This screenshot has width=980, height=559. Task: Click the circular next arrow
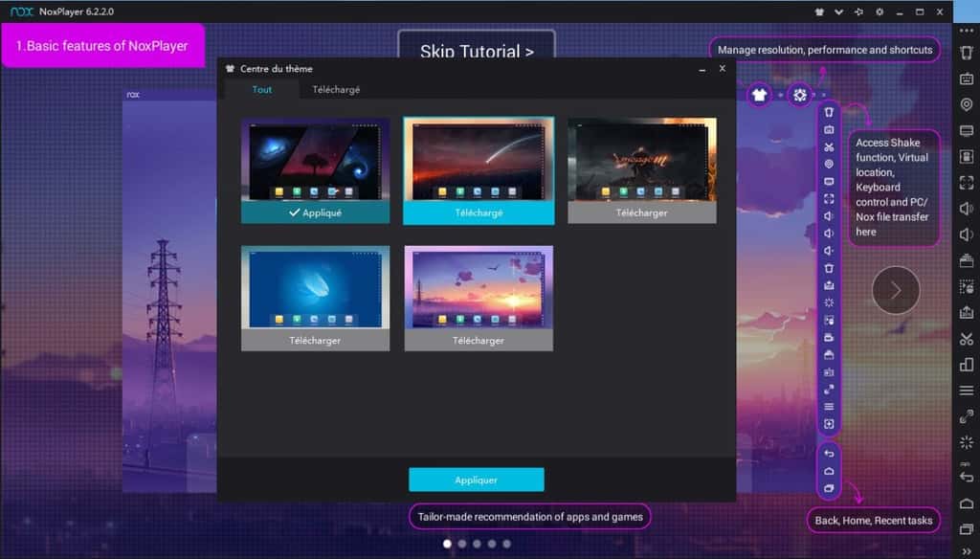pyautogui.click(x=895, y=290)
